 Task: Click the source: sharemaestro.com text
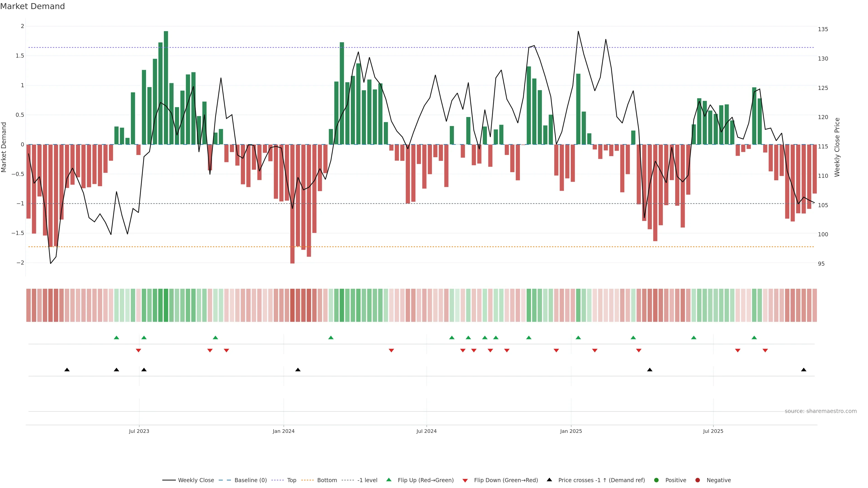821,411
